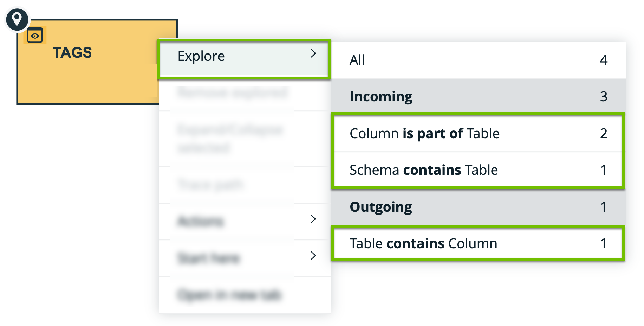This screenshot has height=326, width=644.
Task: Expand the Actions submenu chevron
Action: coord(313,219)
